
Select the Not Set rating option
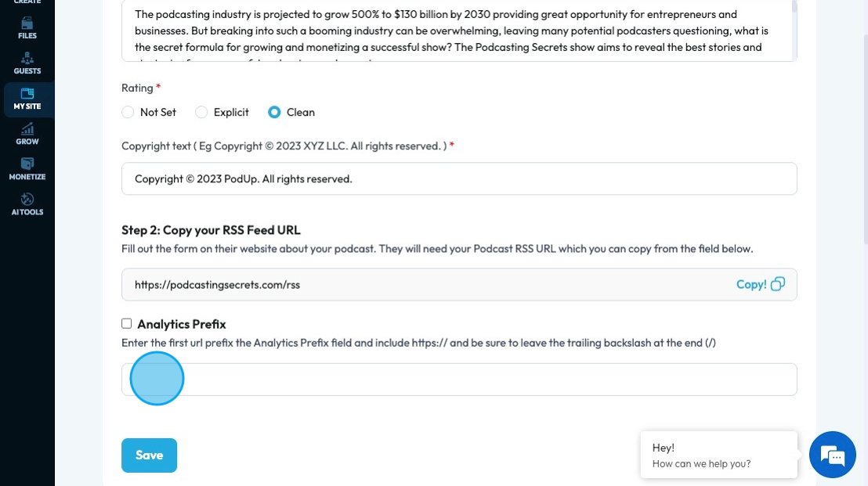pos(128,113)
